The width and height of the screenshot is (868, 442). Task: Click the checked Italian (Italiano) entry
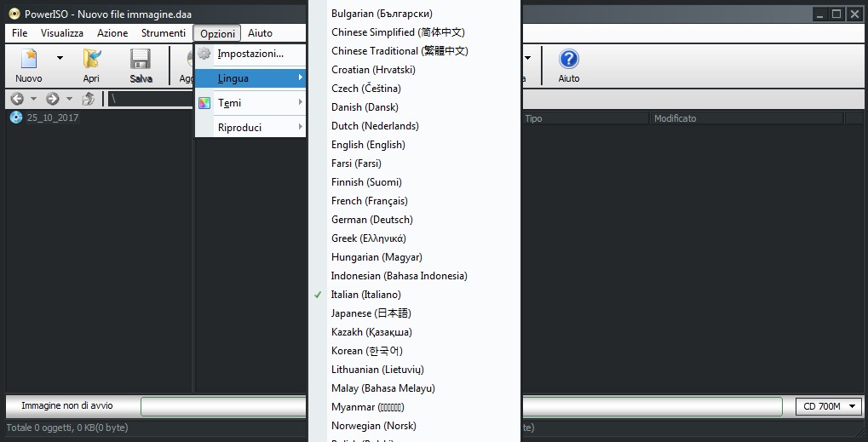415,295
